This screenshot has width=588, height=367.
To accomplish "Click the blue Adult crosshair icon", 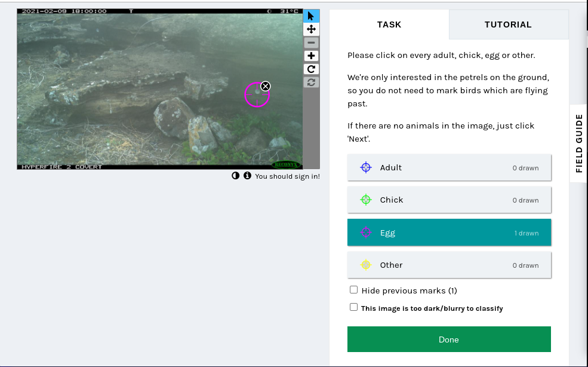I will point(365,167).
